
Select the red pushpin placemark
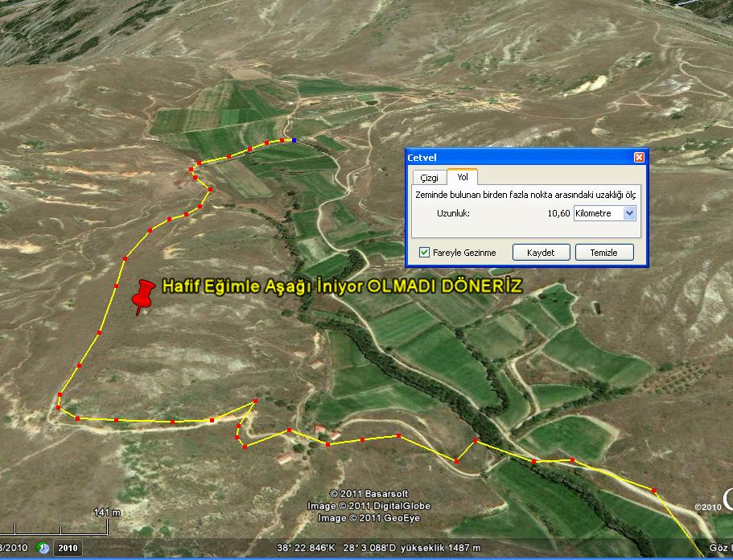point(144,294)
